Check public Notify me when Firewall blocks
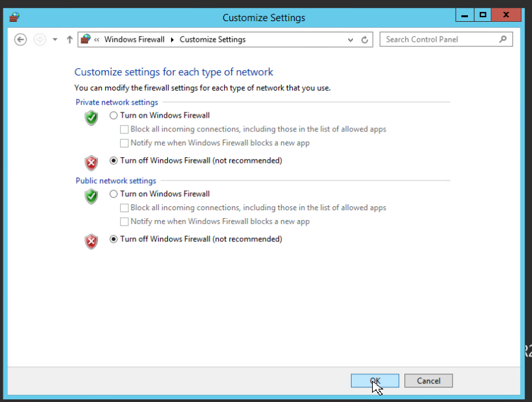Screen dimensions: 532x402 click(124, 221)
